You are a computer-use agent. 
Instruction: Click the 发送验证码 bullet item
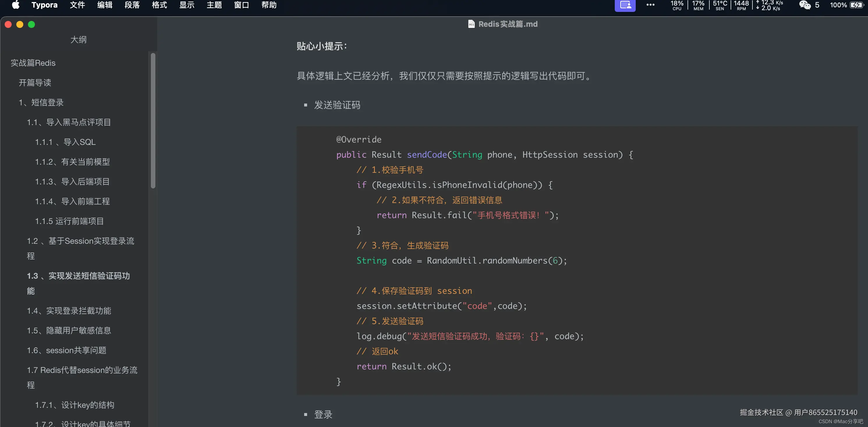pyautogui.click(x=337, y=105)
